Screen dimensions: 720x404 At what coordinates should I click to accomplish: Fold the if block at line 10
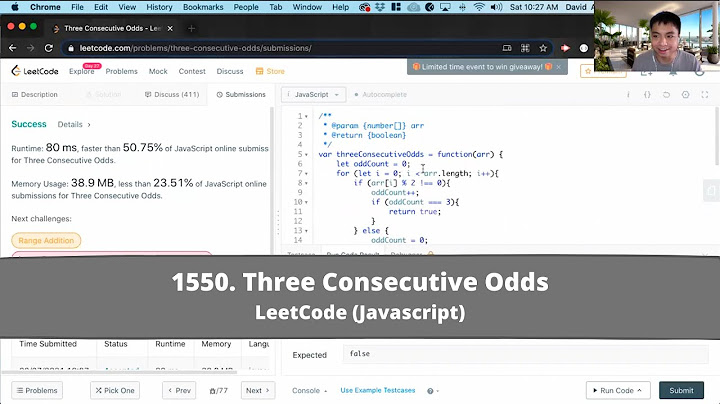point(306,202)
